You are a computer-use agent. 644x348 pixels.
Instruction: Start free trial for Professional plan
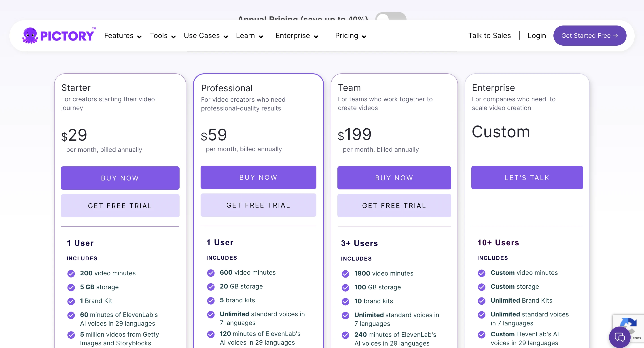258,205
